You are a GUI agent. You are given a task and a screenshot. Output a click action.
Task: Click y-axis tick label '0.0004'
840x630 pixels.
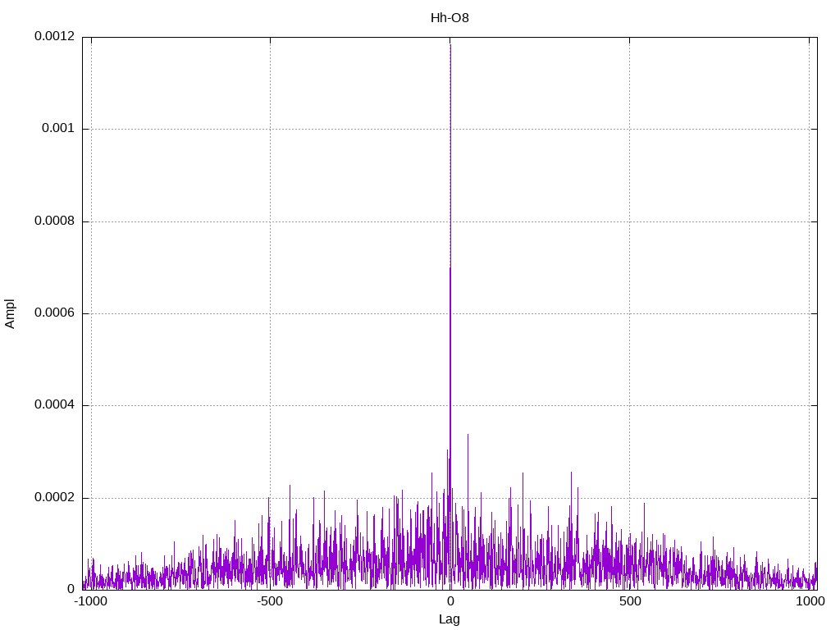55,404
